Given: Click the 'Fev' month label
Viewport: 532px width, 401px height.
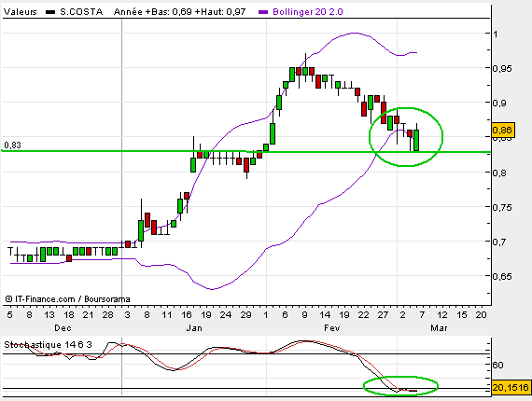Looking at the screenshot, I should pos(332,328).
